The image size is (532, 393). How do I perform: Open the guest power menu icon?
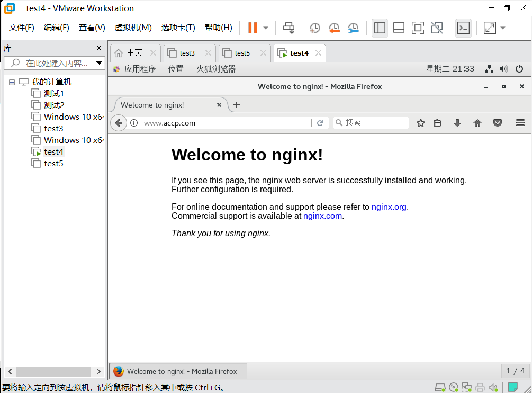coord(519,69)
